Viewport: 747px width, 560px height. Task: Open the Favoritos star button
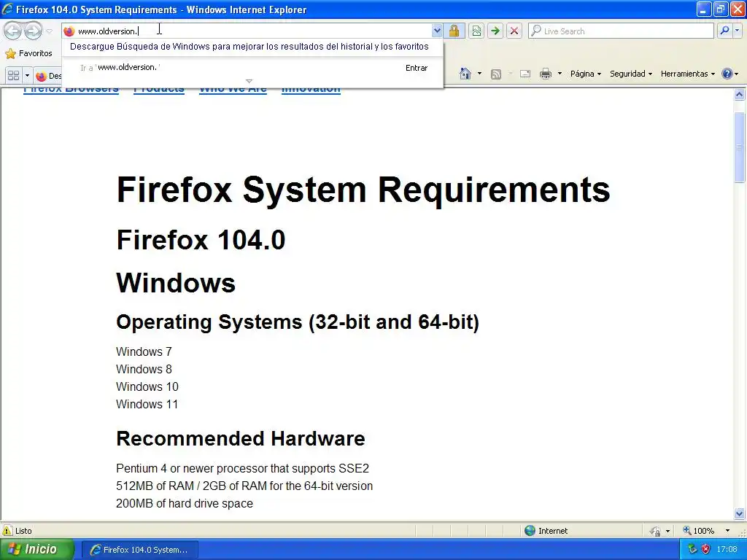(x=28, y=53)
